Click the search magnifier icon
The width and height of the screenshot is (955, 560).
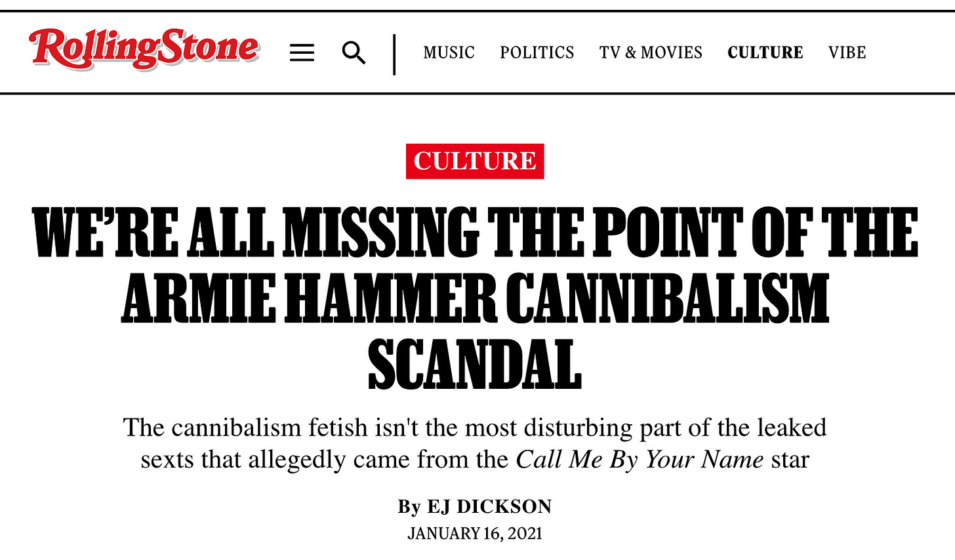(354, 52)
